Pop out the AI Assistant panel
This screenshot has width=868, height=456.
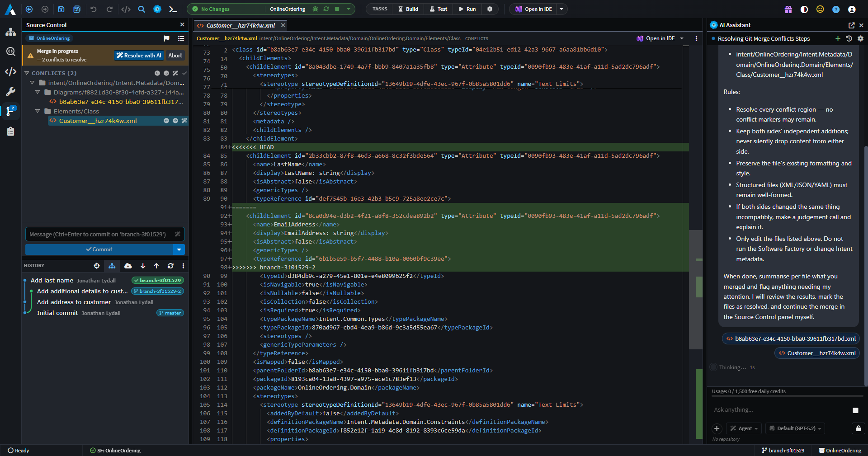pos(852,25)
